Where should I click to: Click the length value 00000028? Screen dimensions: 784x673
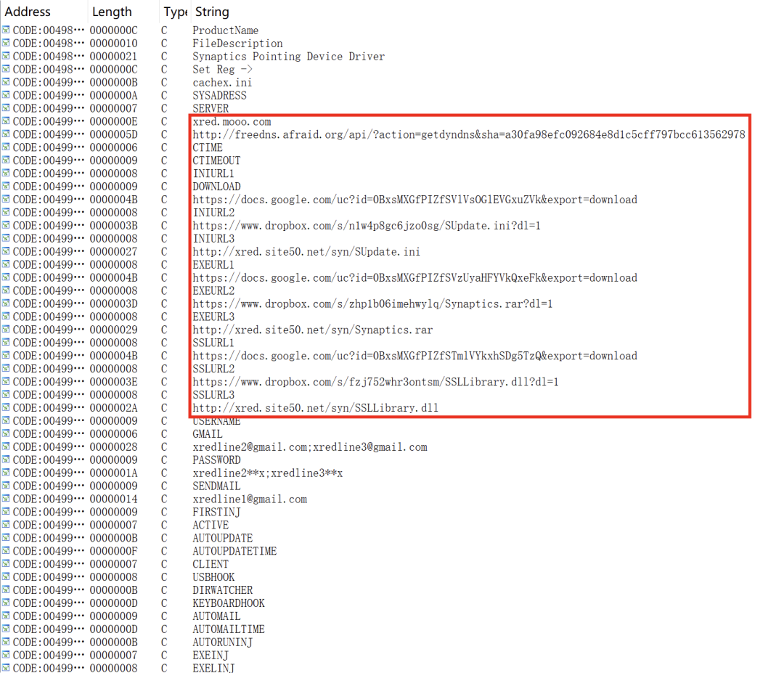tap(113, 447)
